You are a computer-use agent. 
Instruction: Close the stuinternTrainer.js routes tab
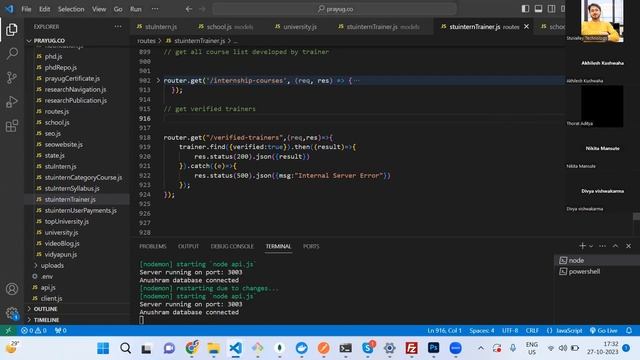click(x=527, y=27)
